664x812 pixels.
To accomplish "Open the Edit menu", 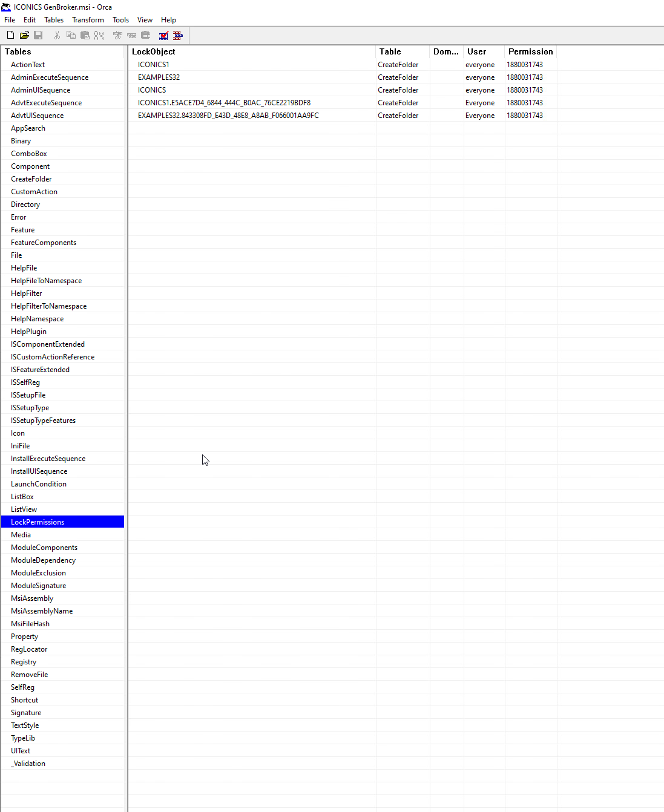I will click(30, 20).
